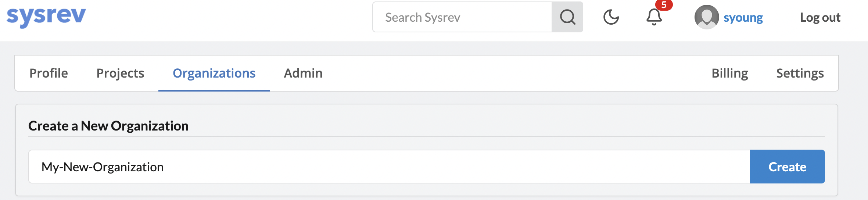Screen dimensions: 868x200
Task: Go to the Admin tab
Action: pos(303,74)
